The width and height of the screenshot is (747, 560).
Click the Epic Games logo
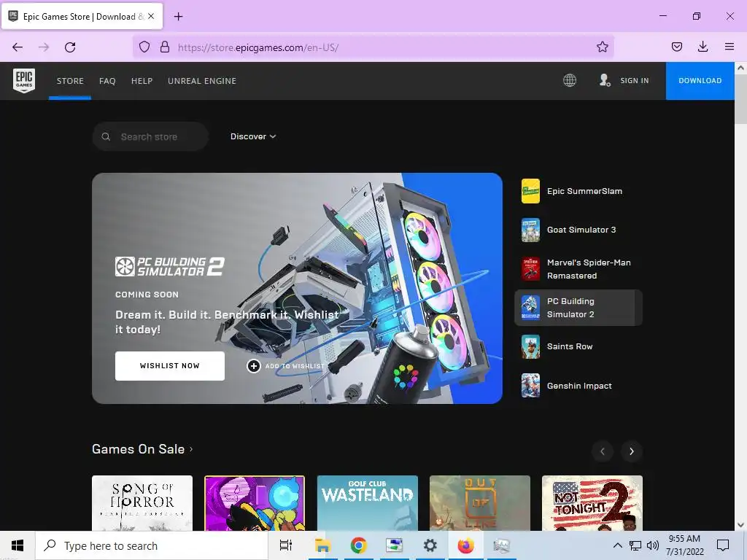24,80
